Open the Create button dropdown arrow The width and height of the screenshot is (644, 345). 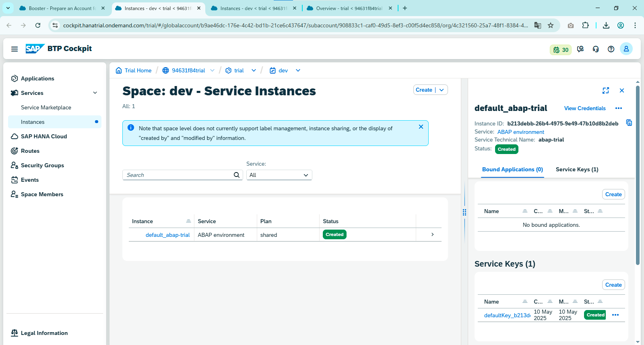pyautogui.click(x=442, y=90)
